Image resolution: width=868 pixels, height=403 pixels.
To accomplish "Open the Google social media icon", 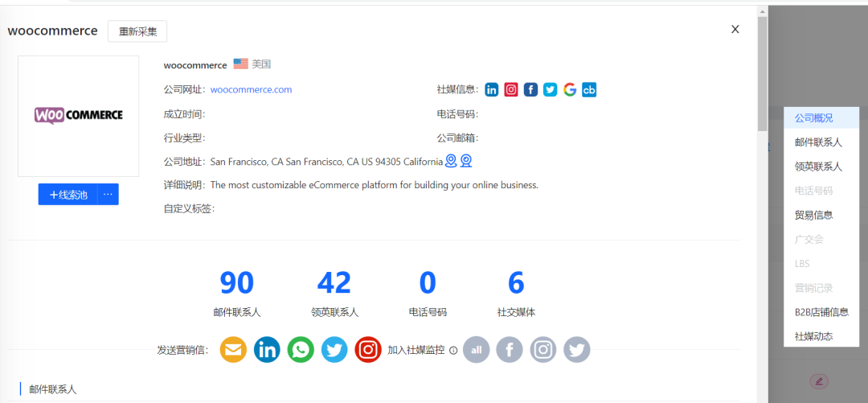I will tap(570, 90).
